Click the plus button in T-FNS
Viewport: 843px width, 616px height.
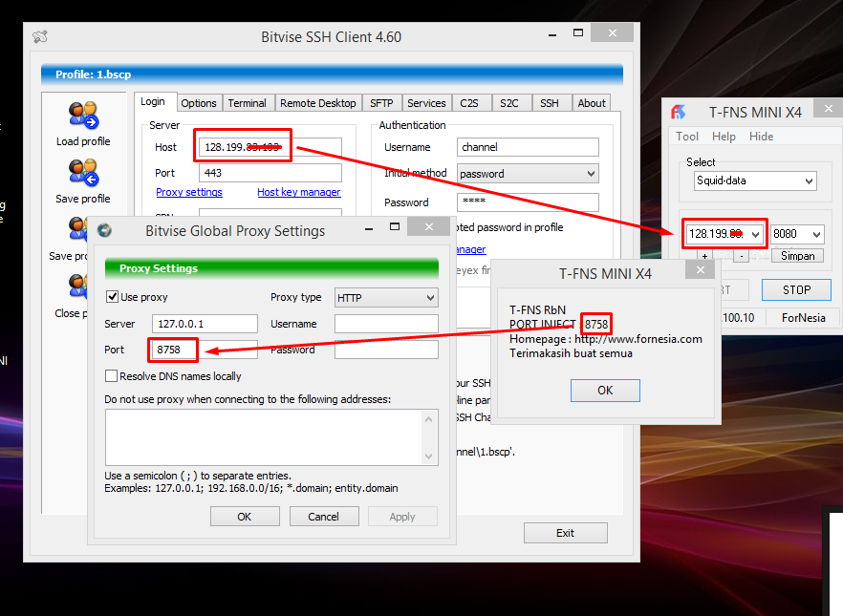704,256
